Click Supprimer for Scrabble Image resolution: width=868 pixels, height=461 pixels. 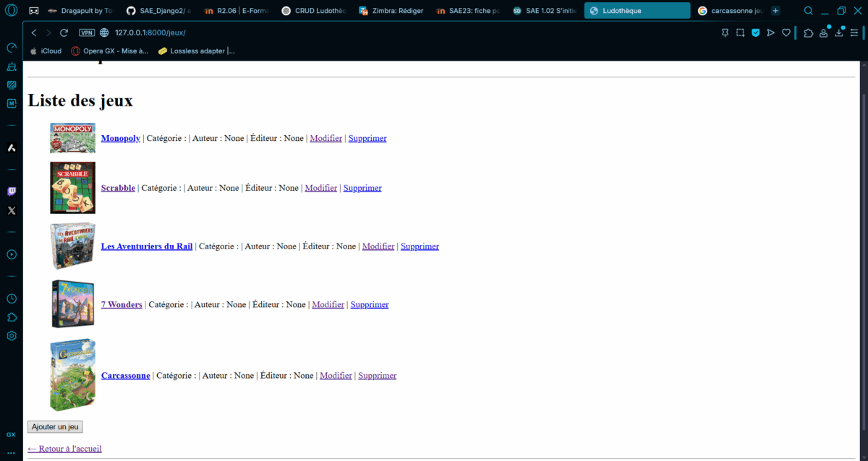click(362, 188)
